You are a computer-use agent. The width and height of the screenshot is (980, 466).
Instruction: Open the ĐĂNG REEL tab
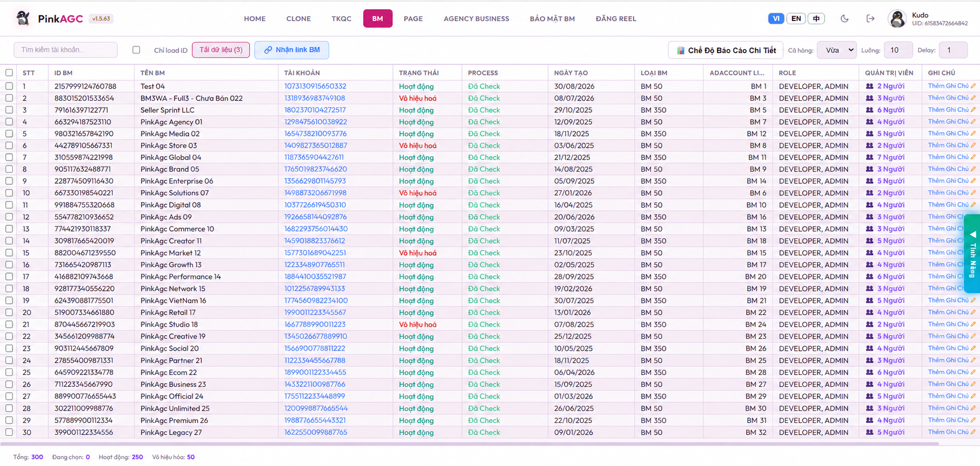point(616,18)
